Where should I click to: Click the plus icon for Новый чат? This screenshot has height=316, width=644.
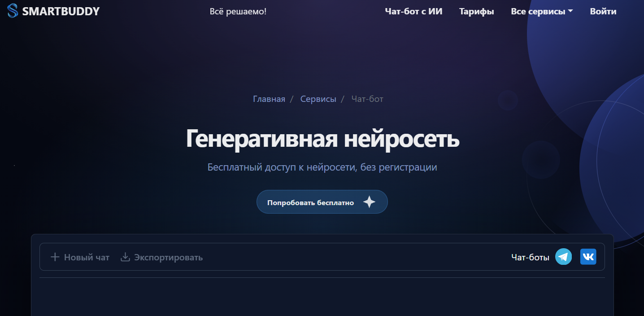55,257
